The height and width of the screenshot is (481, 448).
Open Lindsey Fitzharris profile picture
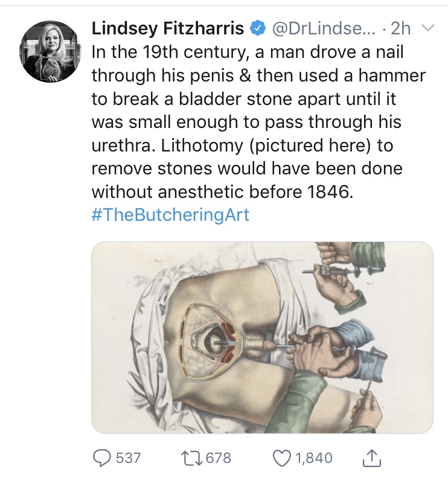click(50, 51)
